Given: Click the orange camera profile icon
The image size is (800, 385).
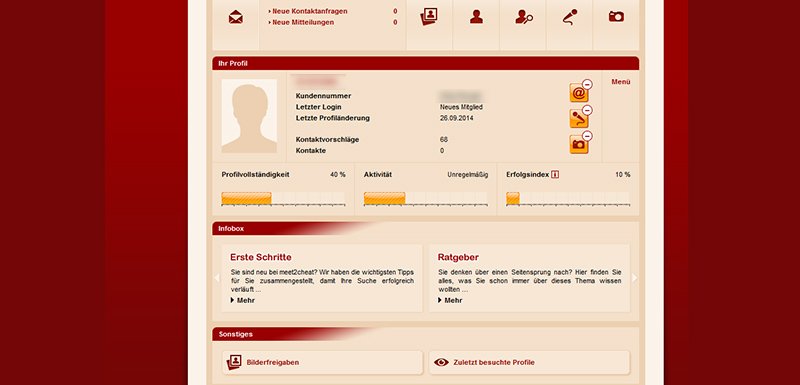Looking at the screenshot, I should point(579,144).
